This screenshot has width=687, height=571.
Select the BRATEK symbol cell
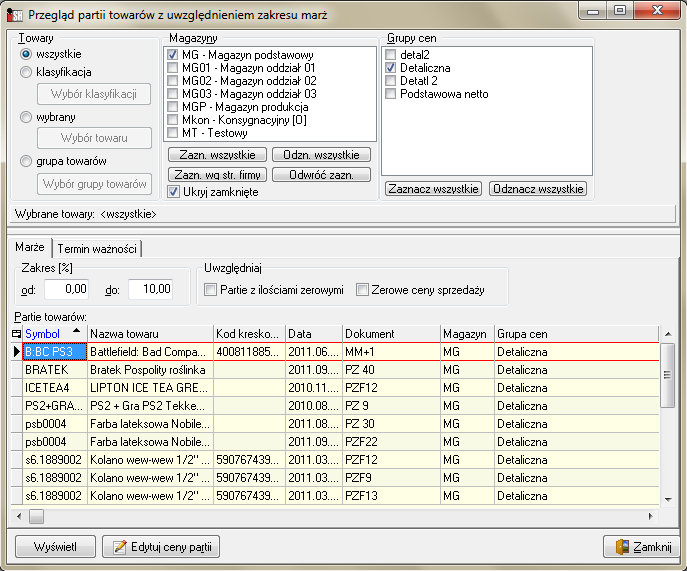tap(55, 370)
